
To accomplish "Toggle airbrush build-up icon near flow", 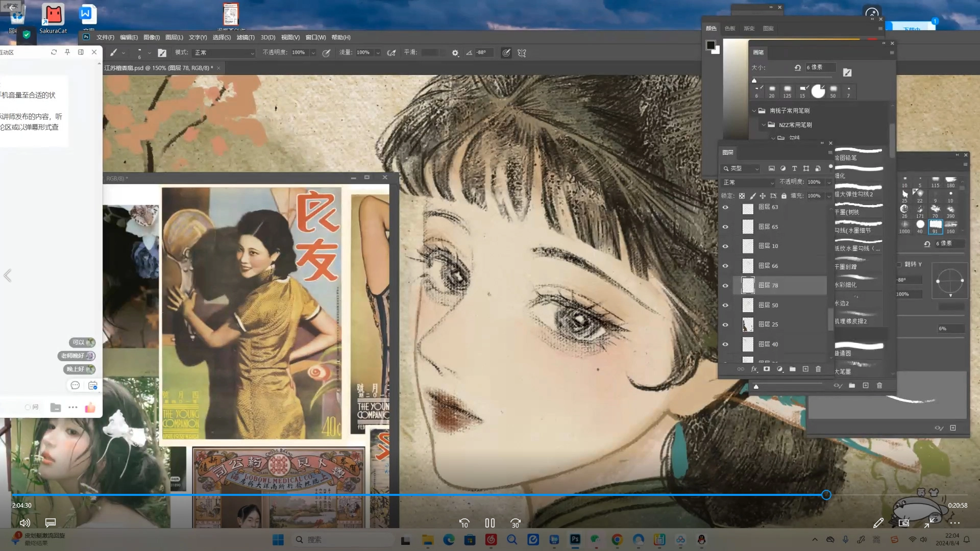I will 391,53.
